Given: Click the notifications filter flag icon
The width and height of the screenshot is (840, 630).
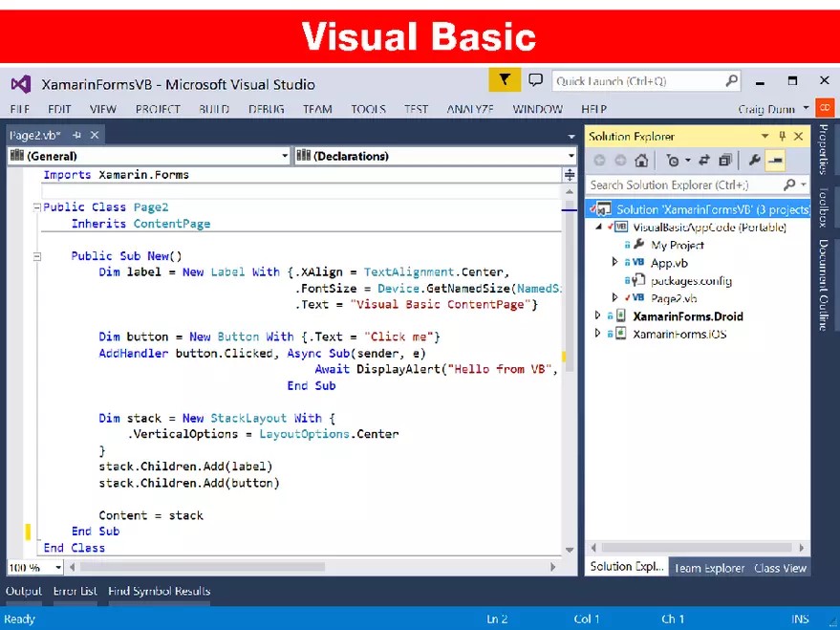Looking at the screenshot, I should point(505,81).
